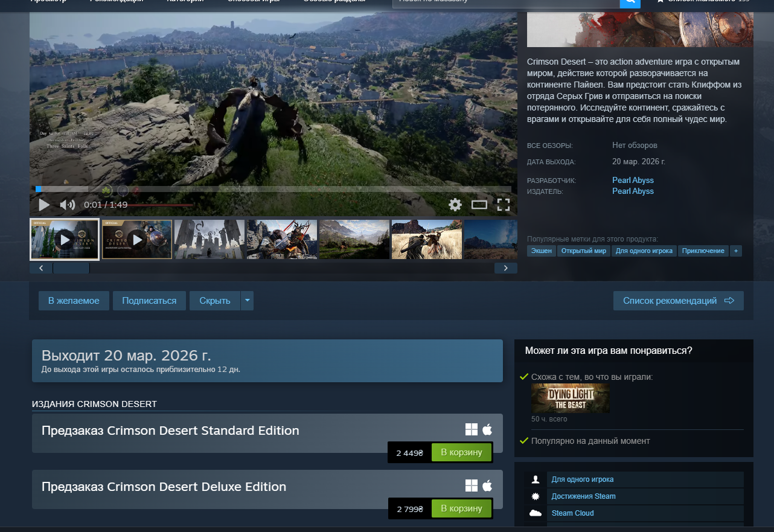The image size is (774, 532).
Task: Click Предзаказ Crimson Desert Deluxe Edition title
Action: tap(164, 487)
